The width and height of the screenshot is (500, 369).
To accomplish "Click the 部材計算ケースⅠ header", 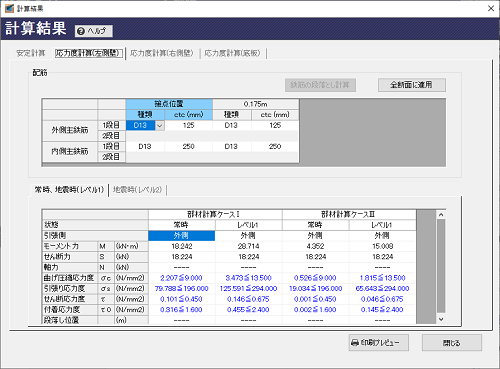I will (x=215, y=214).
